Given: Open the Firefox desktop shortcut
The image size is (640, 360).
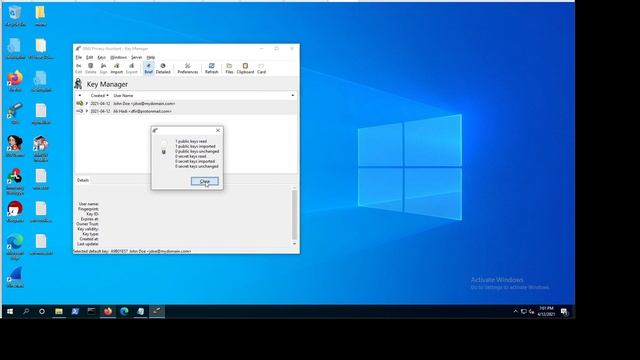Looking at the screenshot, I should [15, 81].
